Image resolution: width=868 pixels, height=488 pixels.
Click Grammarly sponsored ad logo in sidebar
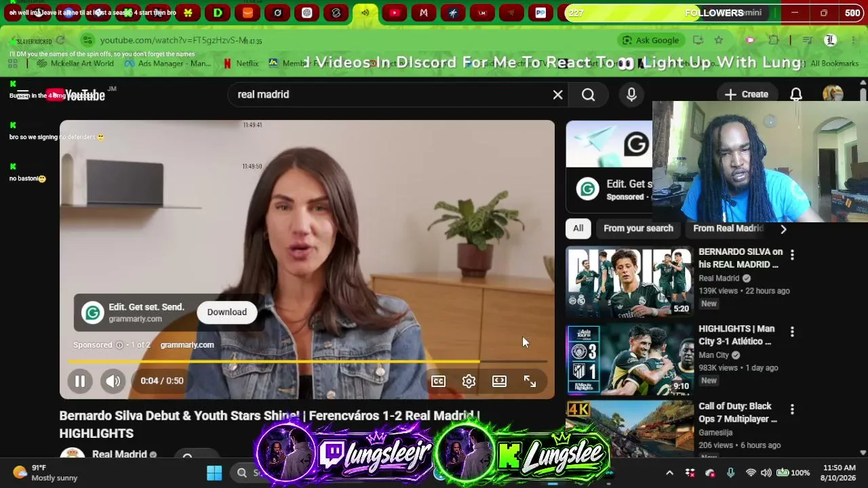click(588, 190)
